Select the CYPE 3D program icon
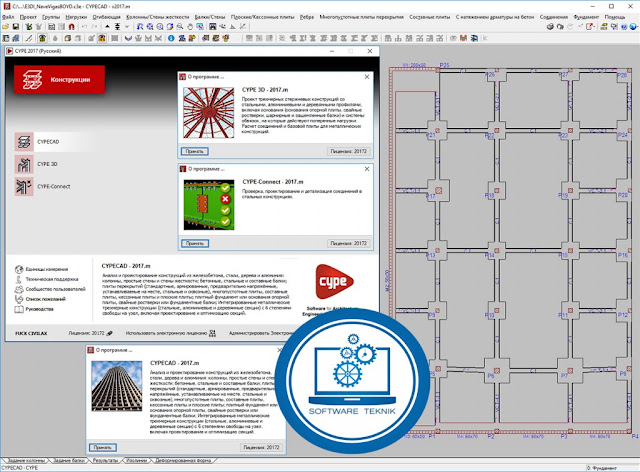The height and width of the screenshot is (472, 640). pyautogui.click(x=24, y=164)
